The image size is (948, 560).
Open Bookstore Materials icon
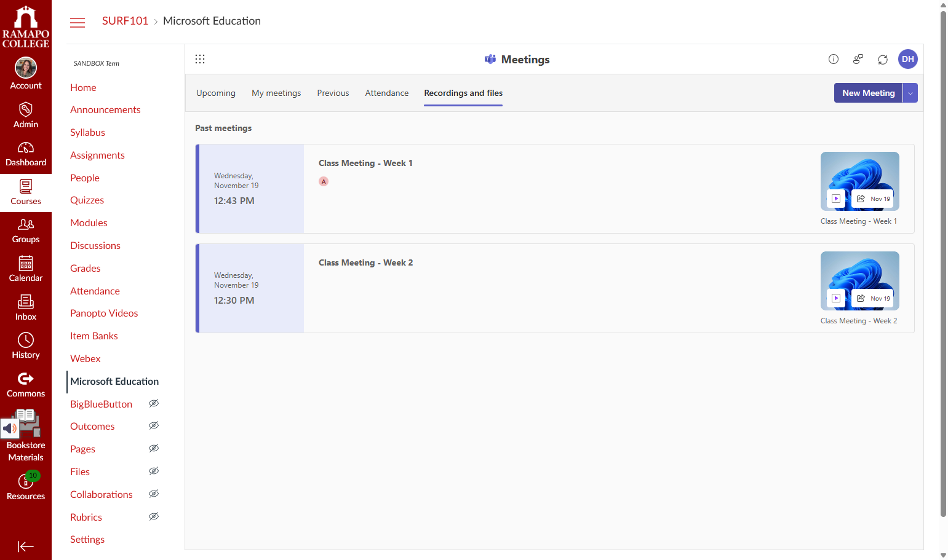[x=26, y=423]
